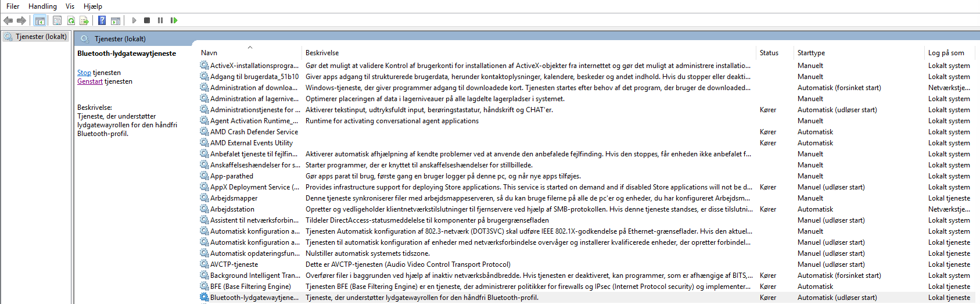Click the Genstart link for the service
This screenshot has height=304, width=980.
click(x=90, y=81)
